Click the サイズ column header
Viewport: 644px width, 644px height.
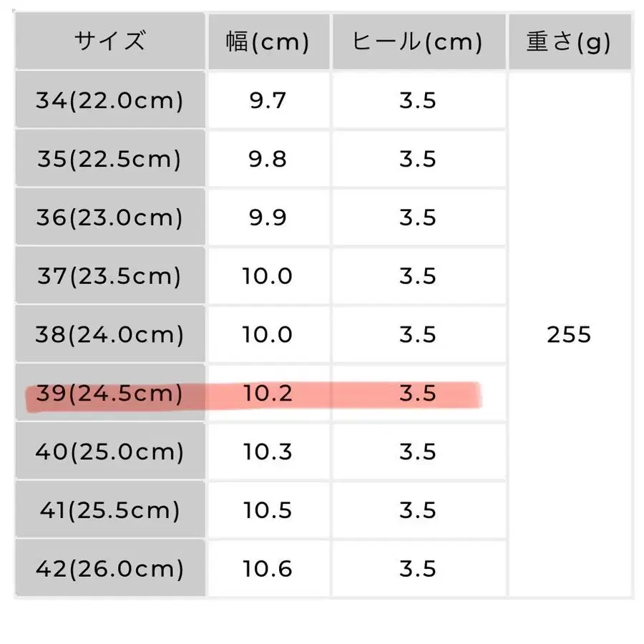click(109, 41)
